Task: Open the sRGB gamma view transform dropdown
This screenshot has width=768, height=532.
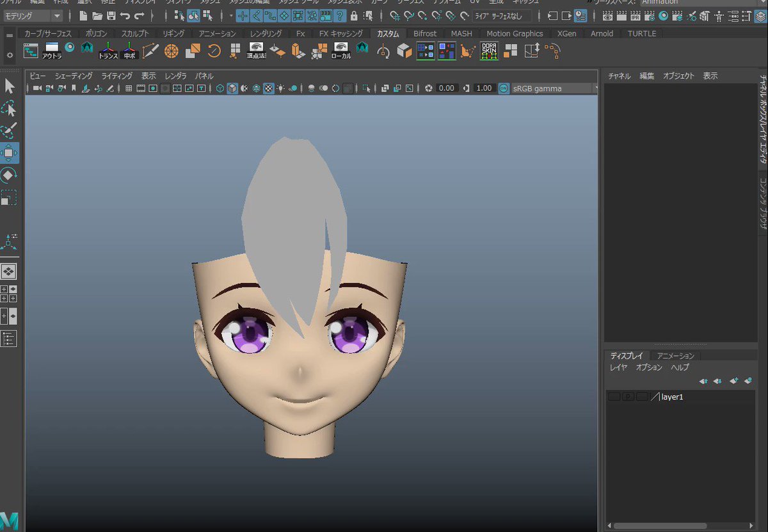Action: point(554,88)
